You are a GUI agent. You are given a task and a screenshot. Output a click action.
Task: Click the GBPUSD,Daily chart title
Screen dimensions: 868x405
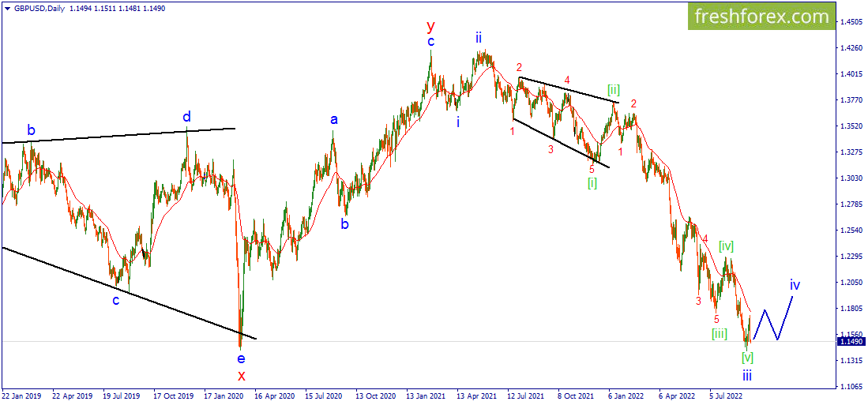[x=38, y=9]
